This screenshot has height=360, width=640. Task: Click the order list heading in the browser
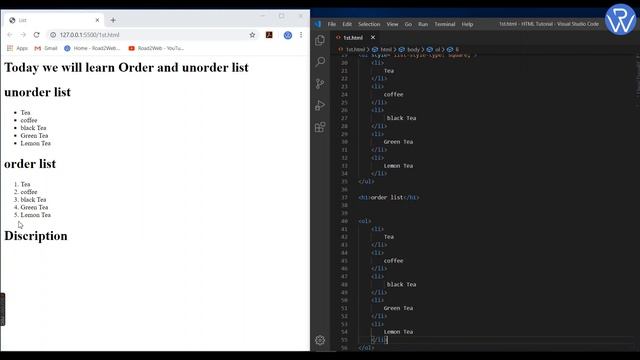(30, 164)
